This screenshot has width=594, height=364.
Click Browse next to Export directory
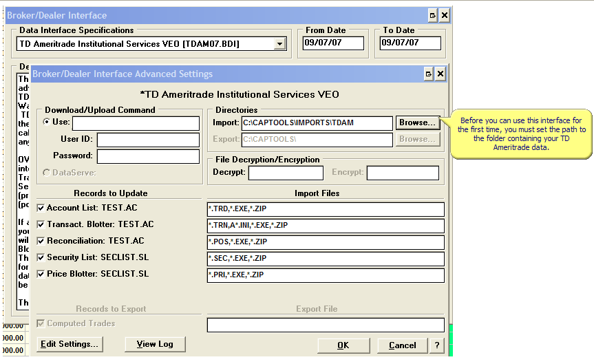pos(418,140)
